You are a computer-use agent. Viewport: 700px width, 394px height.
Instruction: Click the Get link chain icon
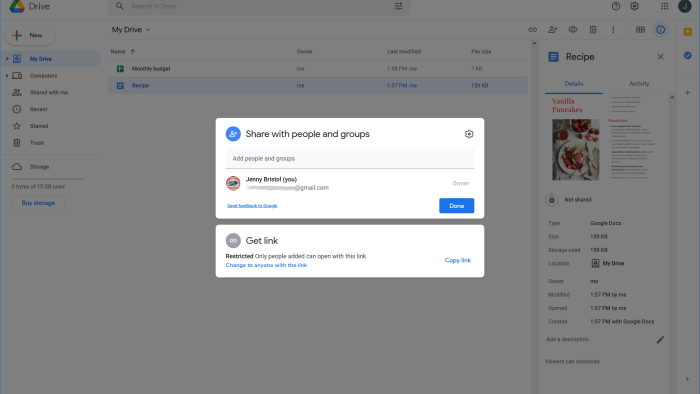[x=233, y=241]
